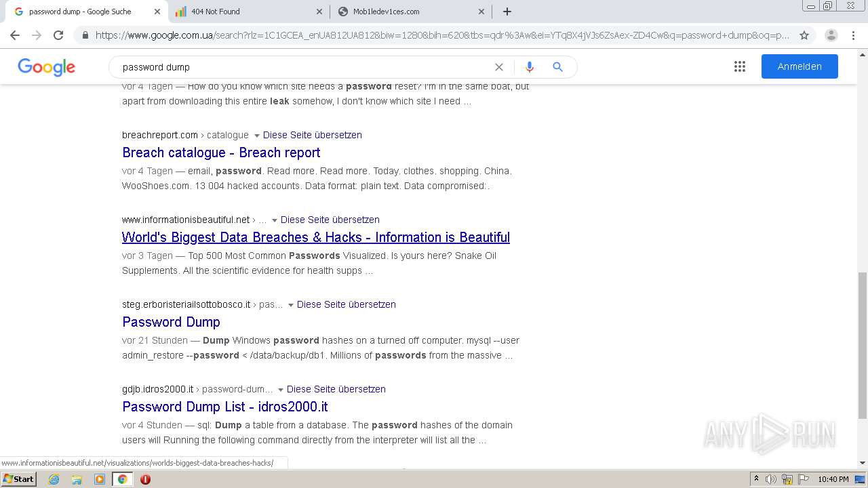This screenshot has height=488, width=868.
Task: Click the red Opera taskbar icon
Action: (x=145, y=479)
